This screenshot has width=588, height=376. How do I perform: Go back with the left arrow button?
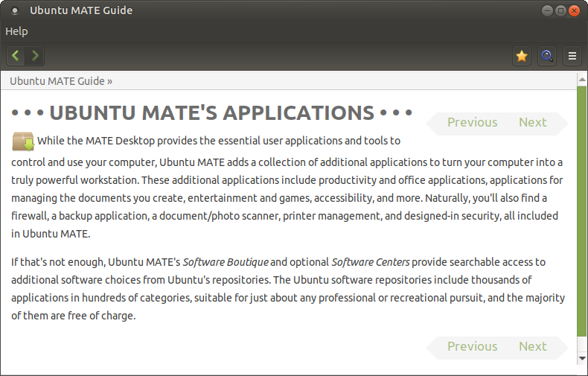[x=16, y=56]
